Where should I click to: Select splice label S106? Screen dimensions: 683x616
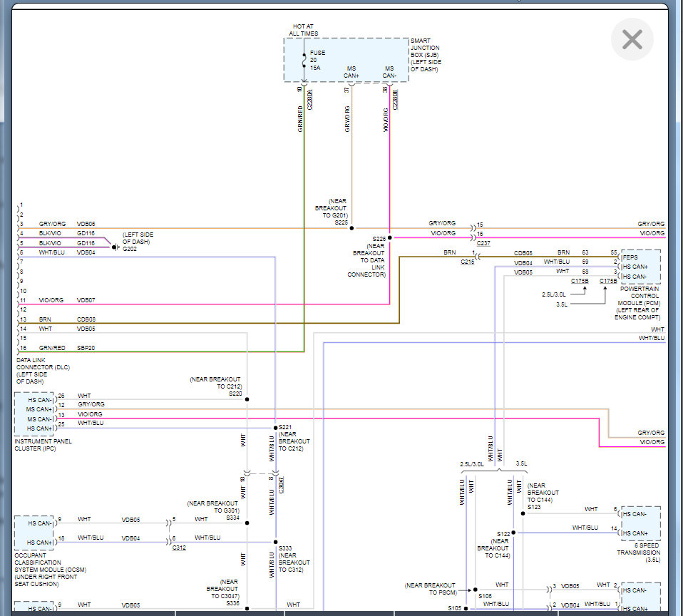click(x=486, y=596)
